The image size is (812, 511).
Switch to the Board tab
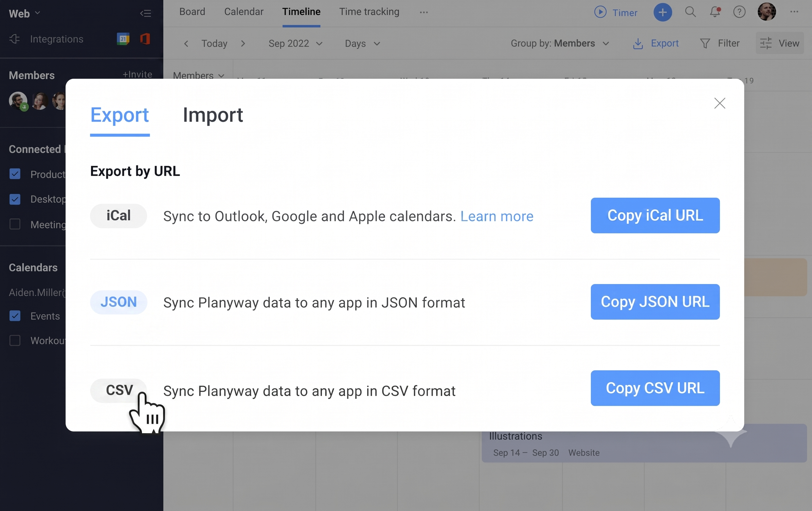coord(192,12)
